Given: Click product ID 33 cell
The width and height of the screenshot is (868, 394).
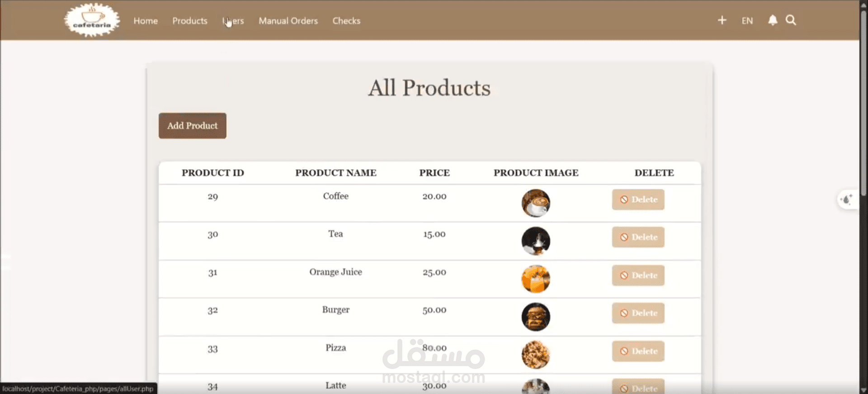Looking at the screenshot, I should [x=213, y=349].
